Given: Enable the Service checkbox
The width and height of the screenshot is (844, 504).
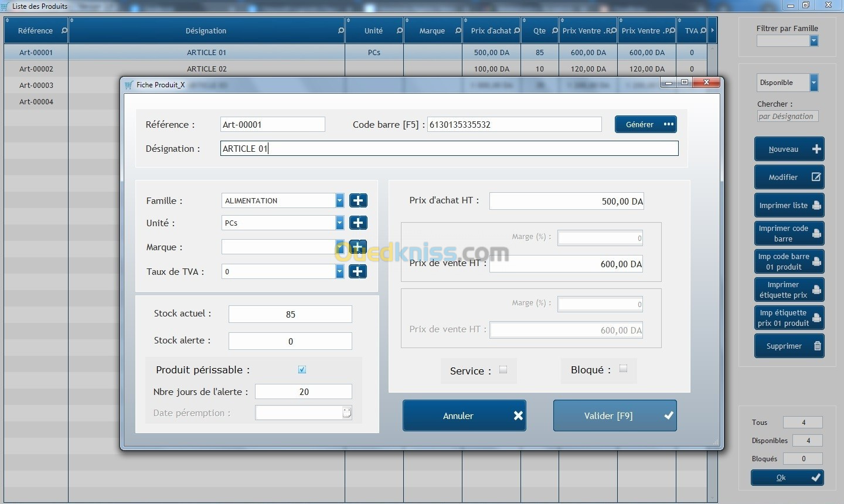Looking at the screenshot, I should coord(503,370).
